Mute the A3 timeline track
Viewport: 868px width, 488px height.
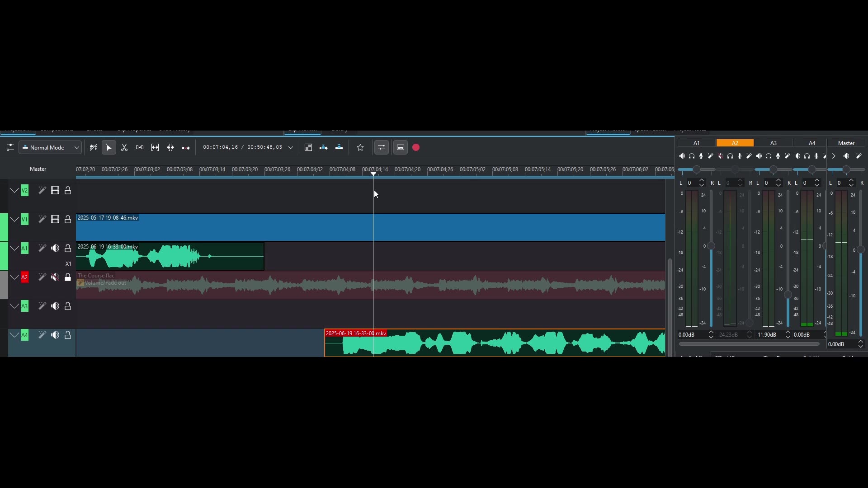(x=55, y=306)
